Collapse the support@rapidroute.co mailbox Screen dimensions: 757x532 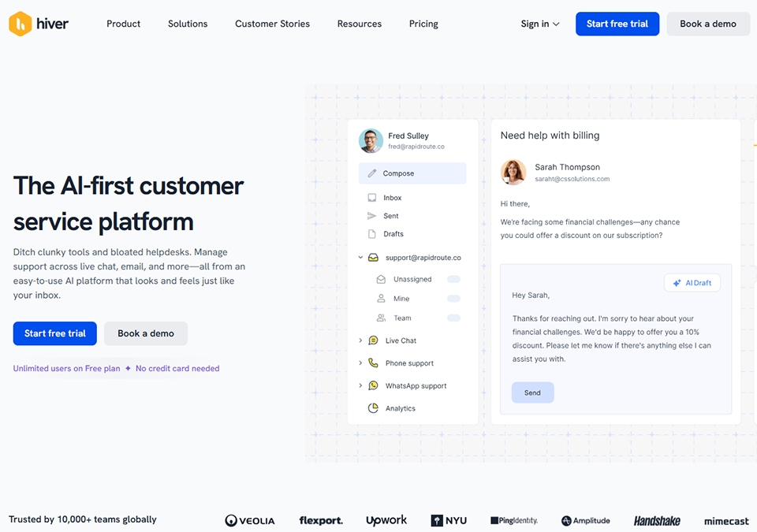pos(360,257)
